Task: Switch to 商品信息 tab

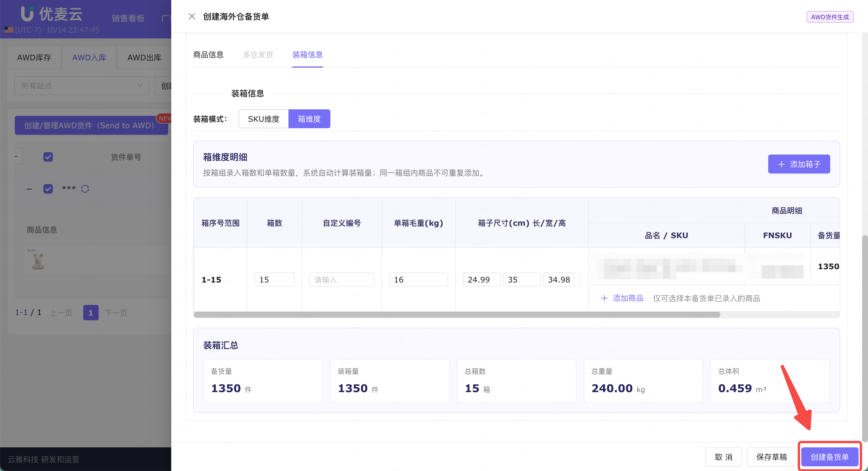Action: point(208,55)
